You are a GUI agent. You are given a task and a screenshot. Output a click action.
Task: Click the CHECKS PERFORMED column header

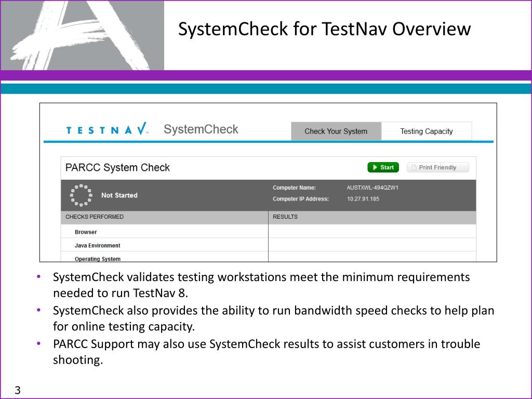(x=165, y=217)
